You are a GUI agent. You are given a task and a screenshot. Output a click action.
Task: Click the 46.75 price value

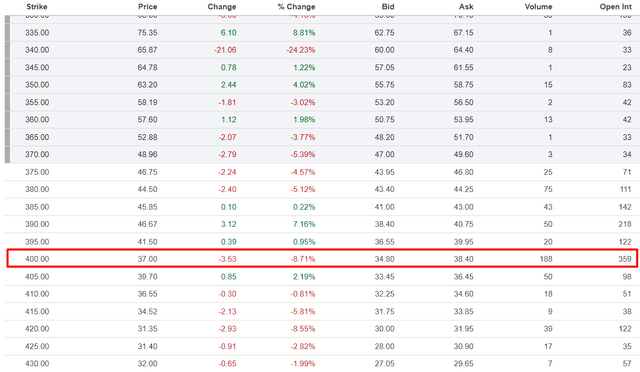coord(147,172)
